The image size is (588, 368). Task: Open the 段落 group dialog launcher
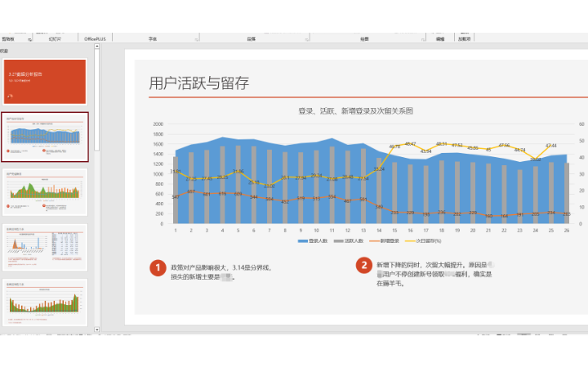coord(307,39)
